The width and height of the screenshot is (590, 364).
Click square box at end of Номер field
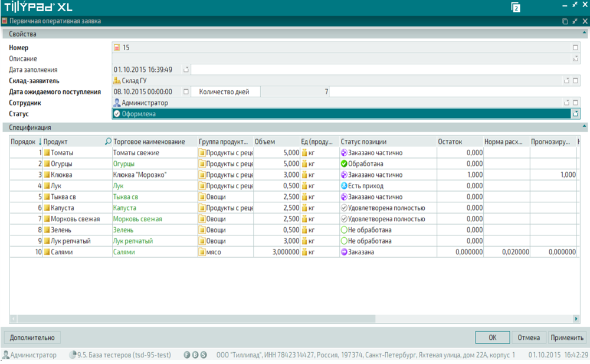pos(575,48)
